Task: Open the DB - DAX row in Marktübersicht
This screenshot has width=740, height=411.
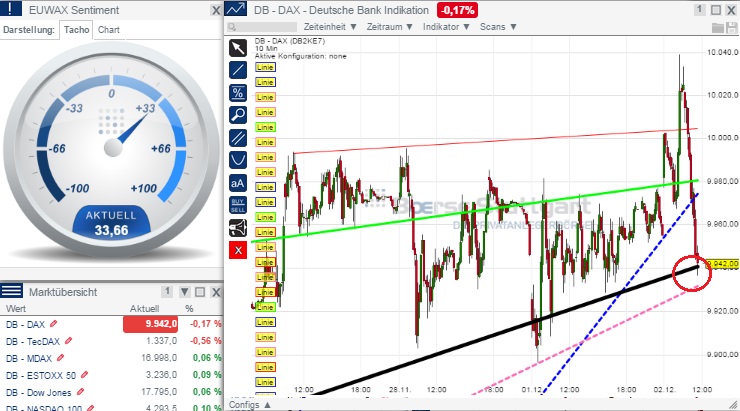Action: pos(111,324)
